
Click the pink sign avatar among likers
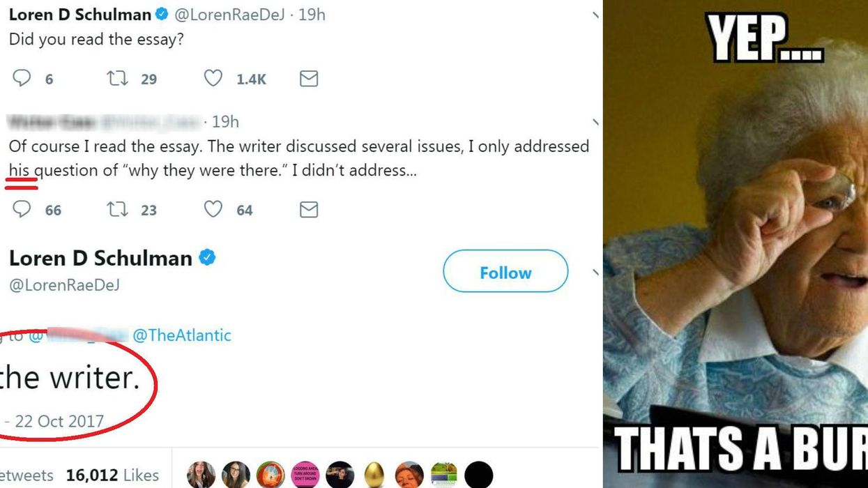305,475
